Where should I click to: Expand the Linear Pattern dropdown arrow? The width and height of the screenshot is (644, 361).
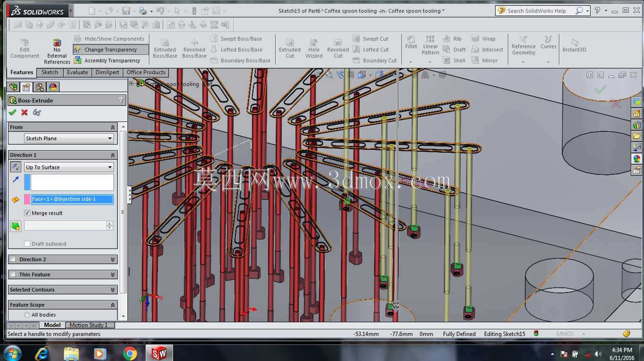[430, 62]
